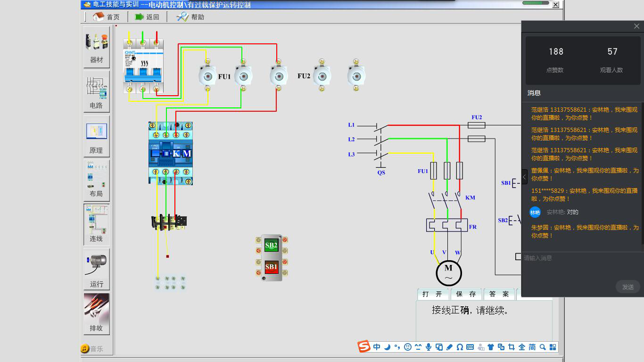Open the 布局 layout panel
644x362 pixels.
click(x=97, y=181)
